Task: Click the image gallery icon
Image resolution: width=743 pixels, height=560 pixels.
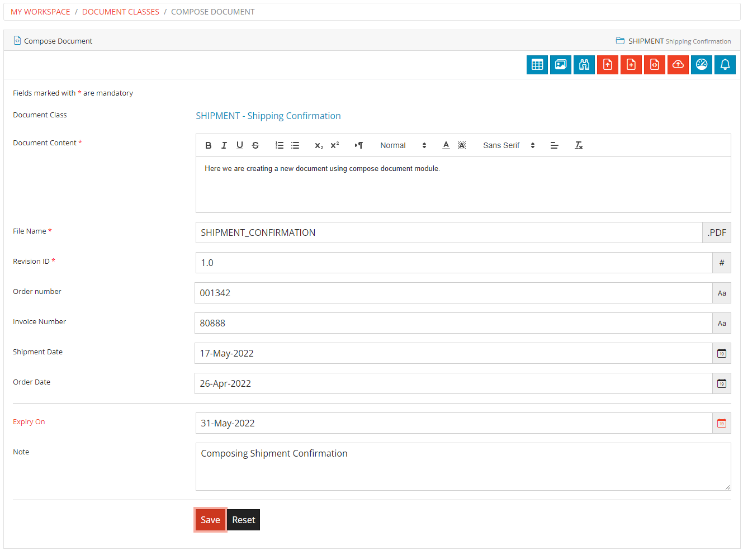Action: tap(561, 64)
